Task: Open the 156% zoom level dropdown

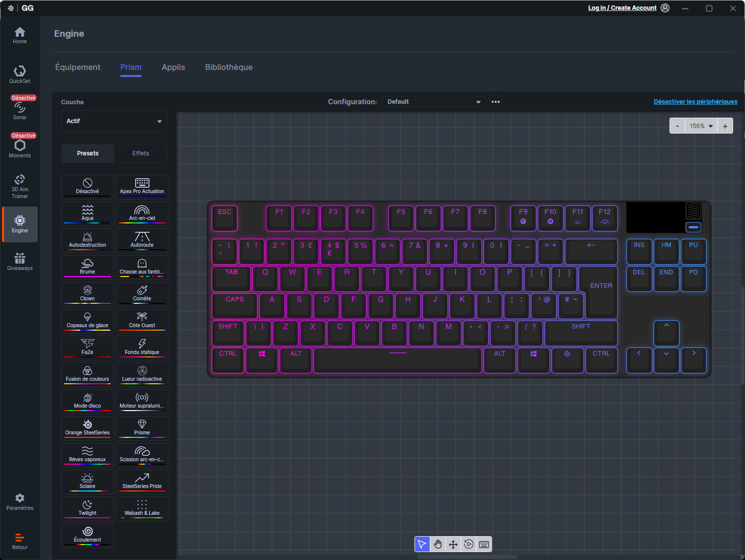Action: tap(701, 126)
